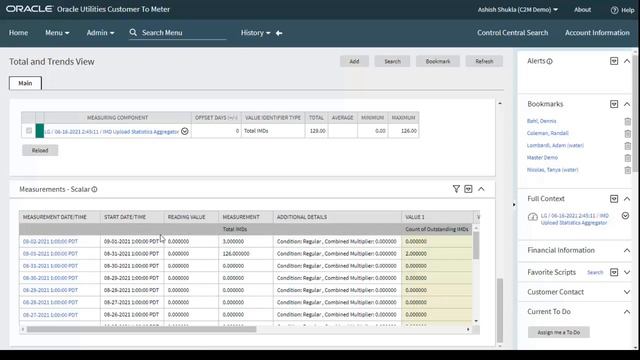This screenshot has height=360, width=640.
Task: Delete the Nicolas, Tanya (water) bookmark
Action: 628,170
